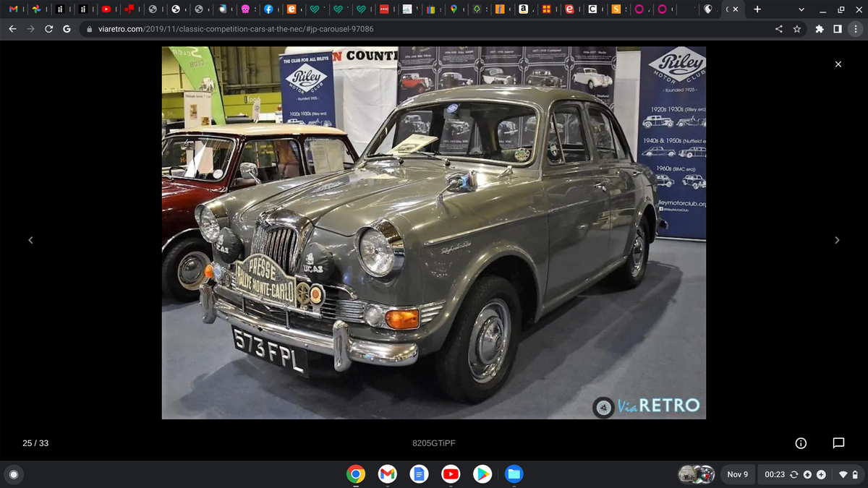This screenshot has width=868, height=488.
Task: Switch to the Google G icon next to reload
Action: [x=67, y=30]
